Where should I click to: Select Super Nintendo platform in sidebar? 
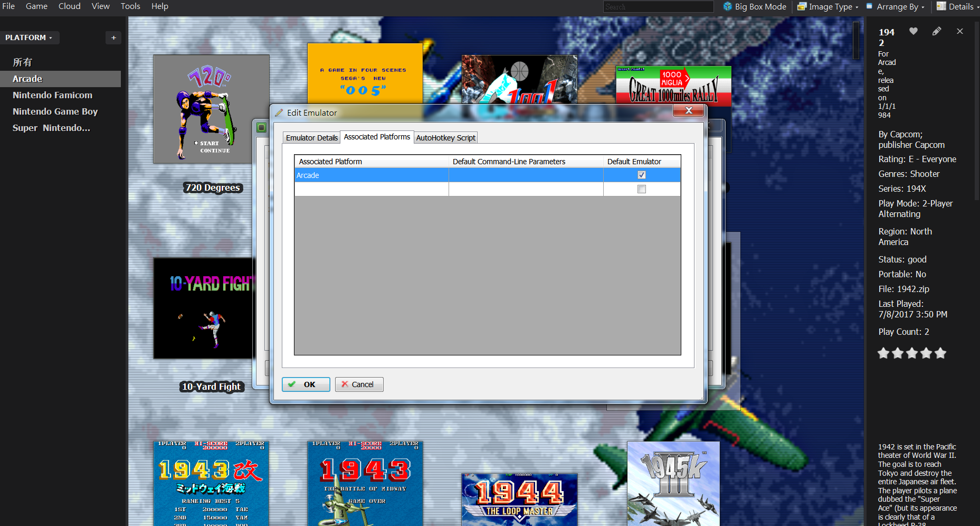[x=51, y=128]
